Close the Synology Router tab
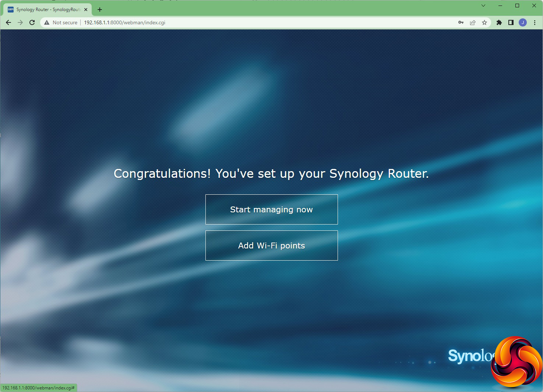543x392 pixels. tap(86, 10)
